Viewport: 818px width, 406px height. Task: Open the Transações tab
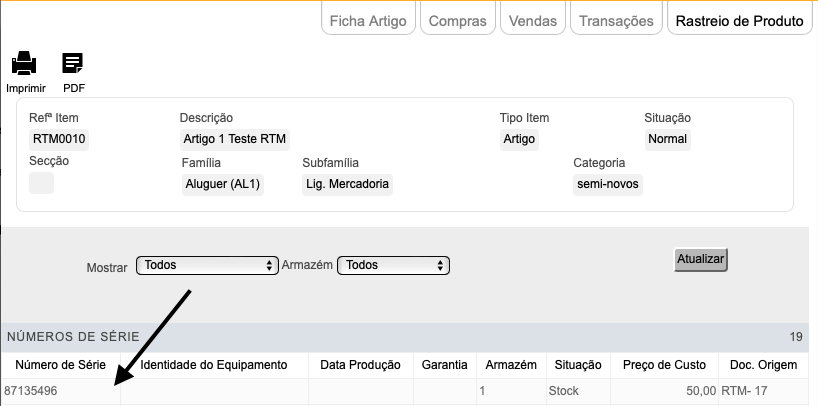pos(616,19)
